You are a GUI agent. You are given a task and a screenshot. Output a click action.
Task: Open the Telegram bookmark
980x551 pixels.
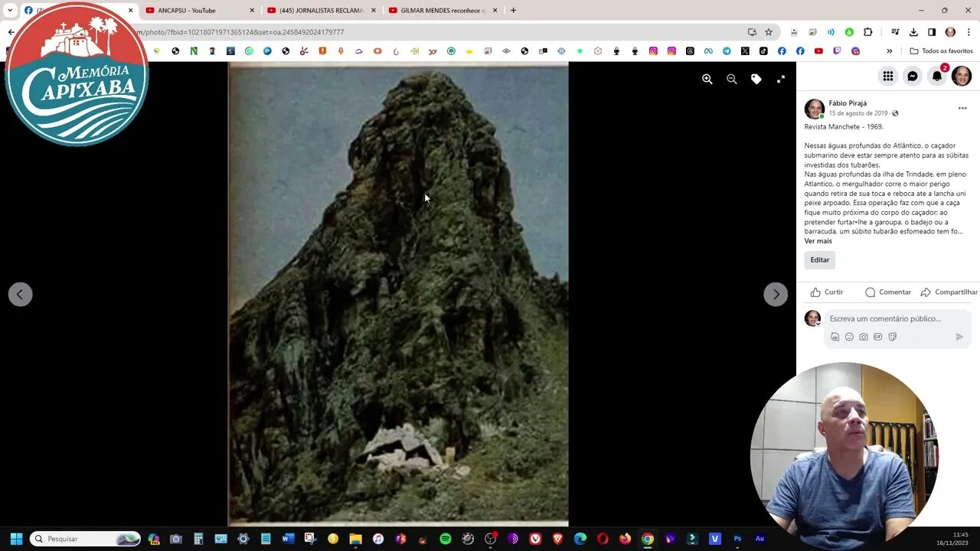(x=727, y=51)
